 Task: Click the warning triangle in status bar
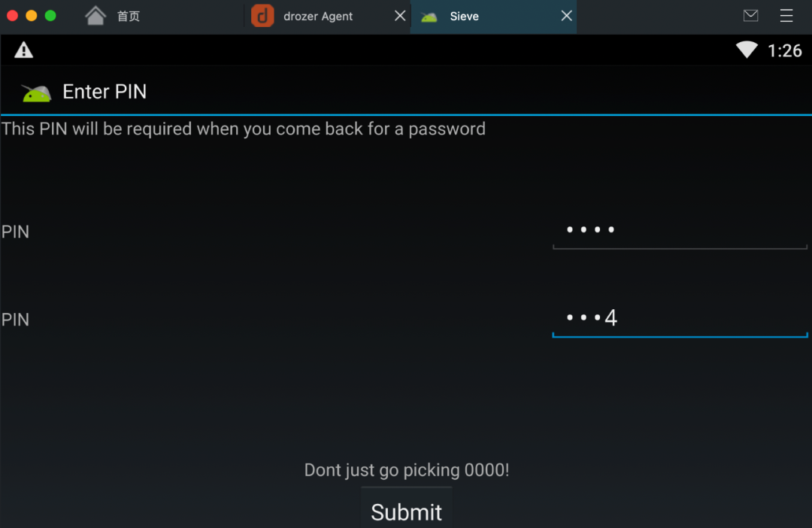point(23,50)
